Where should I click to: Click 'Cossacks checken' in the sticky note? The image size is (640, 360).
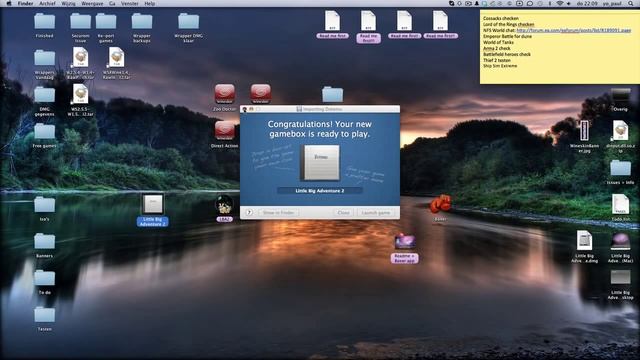pos(500,18)
